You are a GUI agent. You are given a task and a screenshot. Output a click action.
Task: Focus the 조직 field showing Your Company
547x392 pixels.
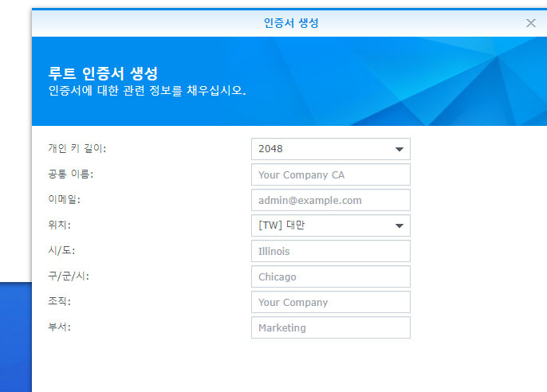point(330,302)
